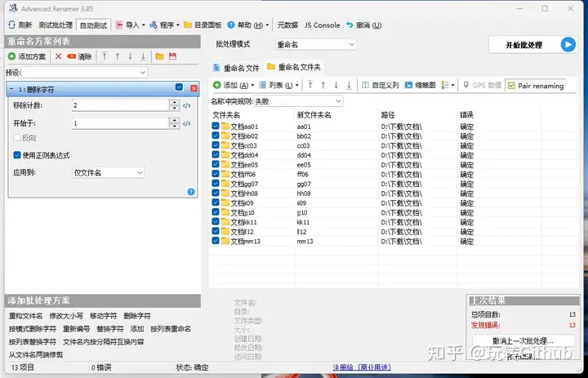Click the open method list folder icon
This screenshot has height=378, width=588.
(160, 56)
